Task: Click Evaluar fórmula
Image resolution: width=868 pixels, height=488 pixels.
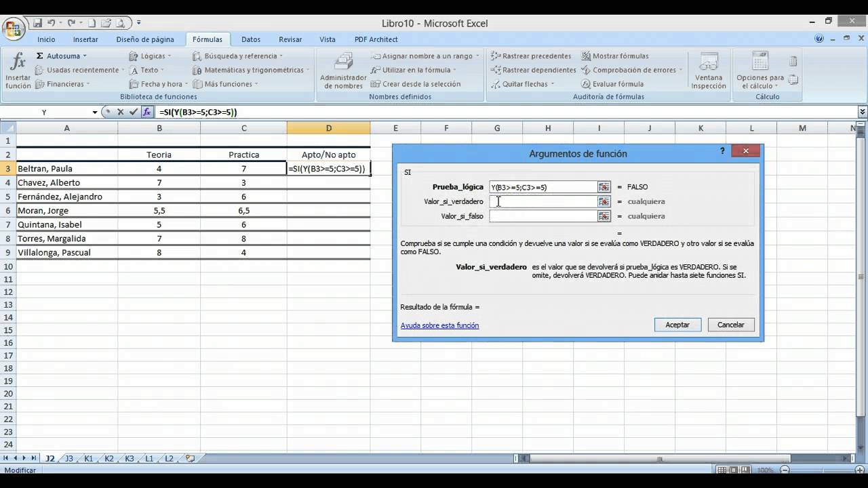Action: tap(613, 84)
